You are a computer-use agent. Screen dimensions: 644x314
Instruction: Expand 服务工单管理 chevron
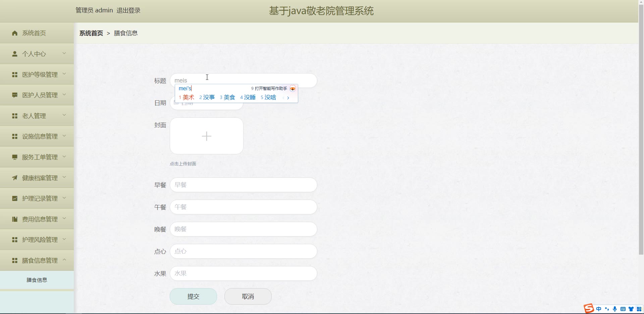pyautogui.click(x=64, y=156)
